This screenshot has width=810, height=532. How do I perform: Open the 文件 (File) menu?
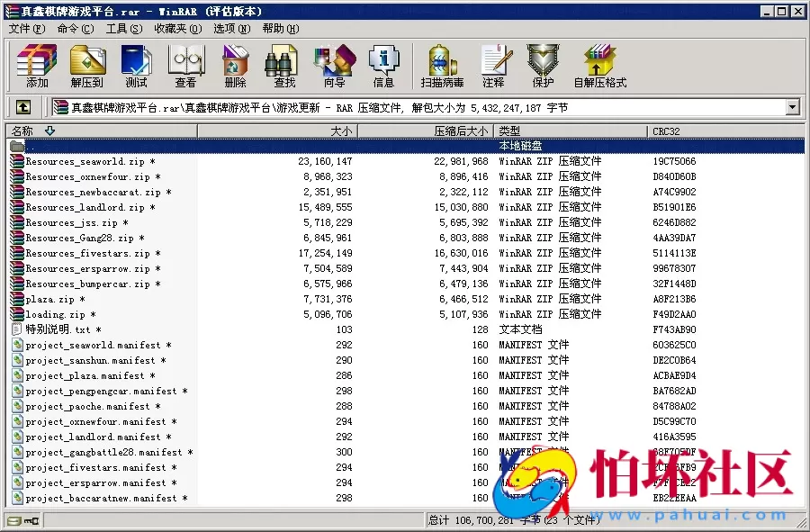pos(22,28)
